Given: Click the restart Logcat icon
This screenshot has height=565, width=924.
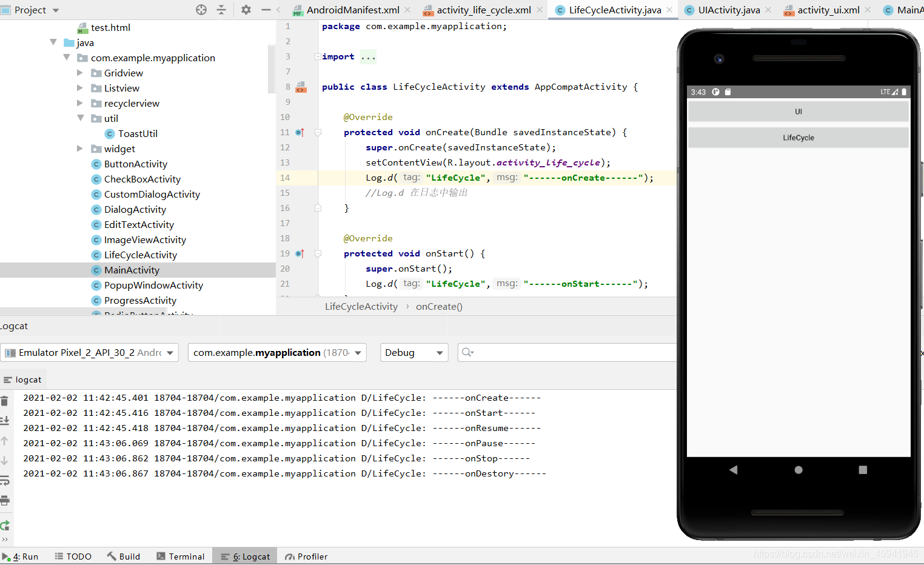Looking at the screenshot, I should pos(4,525).
